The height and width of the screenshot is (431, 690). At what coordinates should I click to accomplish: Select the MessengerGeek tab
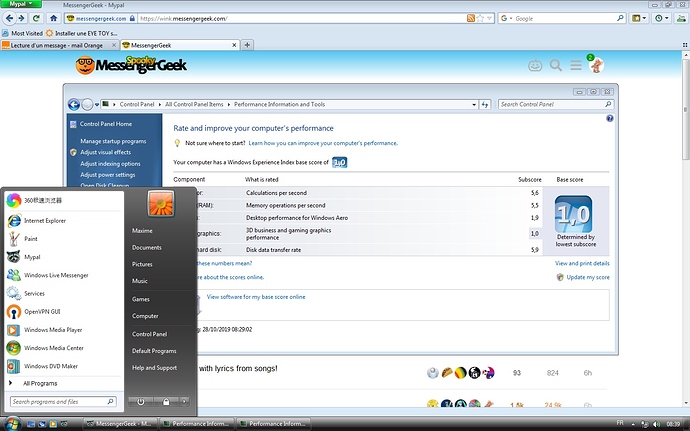coord(176,45)
